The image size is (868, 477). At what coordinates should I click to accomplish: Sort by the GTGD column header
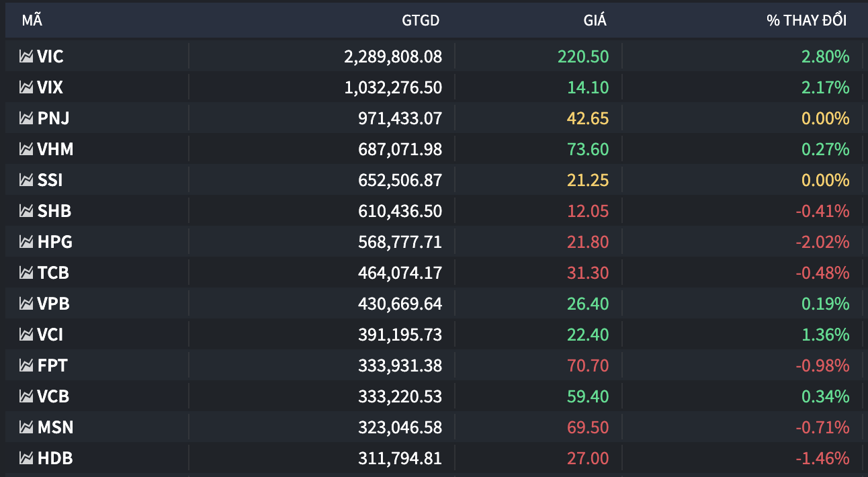[x=421, y=20]
